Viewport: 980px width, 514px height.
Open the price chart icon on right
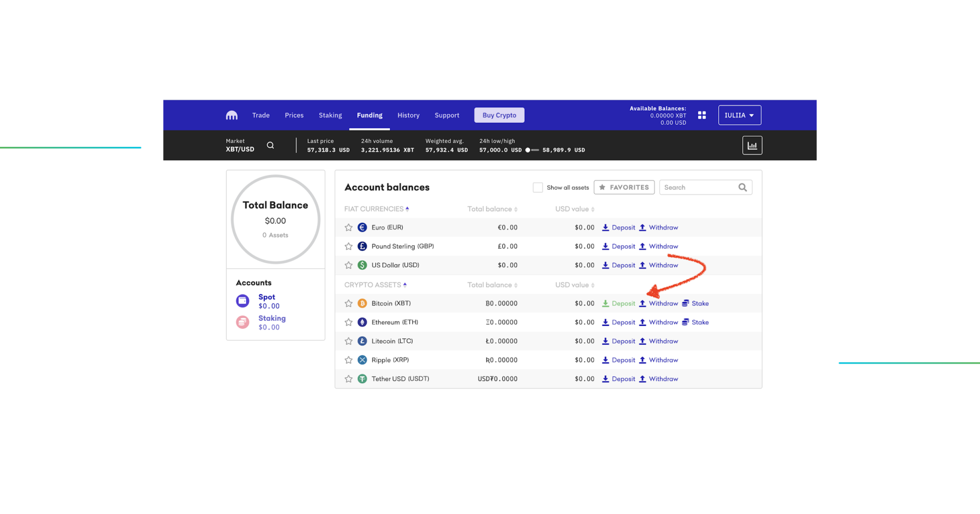click(752, 145)
